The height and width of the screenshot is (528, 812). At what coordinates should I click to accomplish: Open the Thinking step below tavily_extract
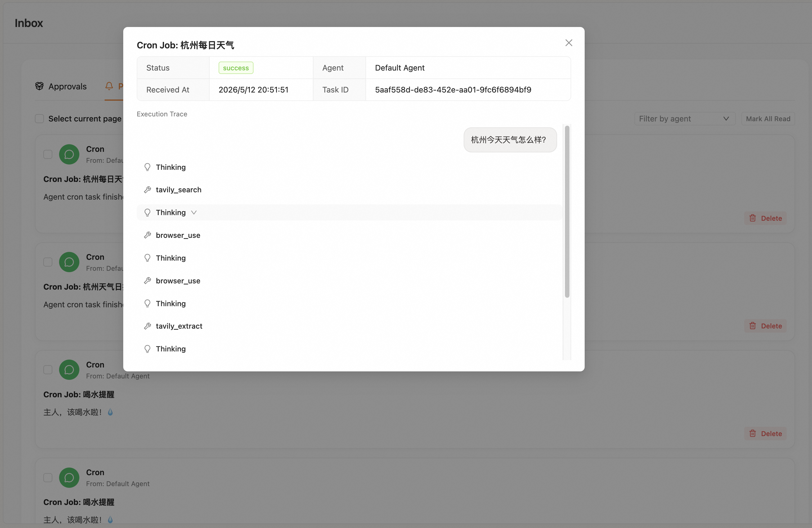[x=349, y=349]
